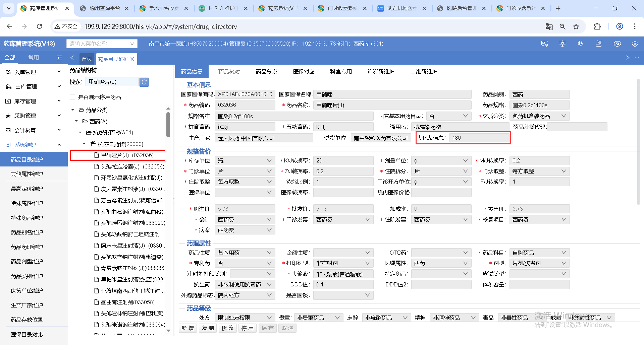Image resolution: width=644 pixels, height=345 pixels.
Task: Close the 药品目录维护 tab
Action: click(132, 59)
